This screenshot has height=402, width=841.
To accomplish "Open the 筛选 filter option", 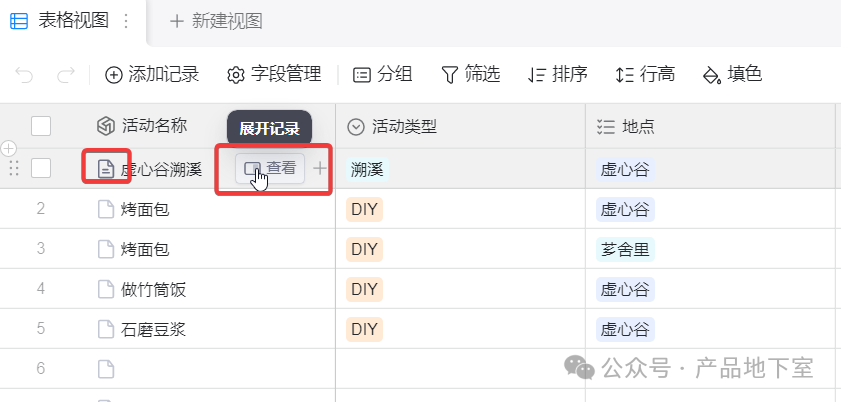I will [470, 74].
